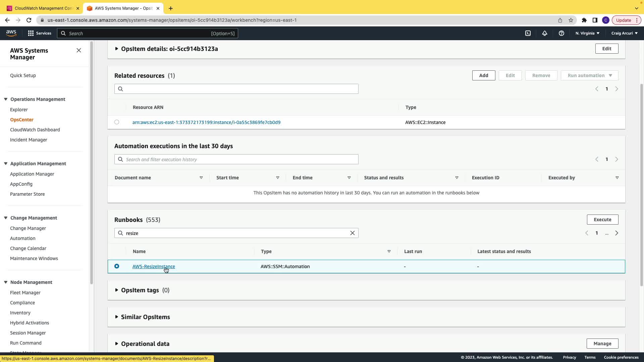Image resolution: width=644 pixels, height=362 pixels.
Task: Select the EC2 instance resource radio button
Action: 117,122
